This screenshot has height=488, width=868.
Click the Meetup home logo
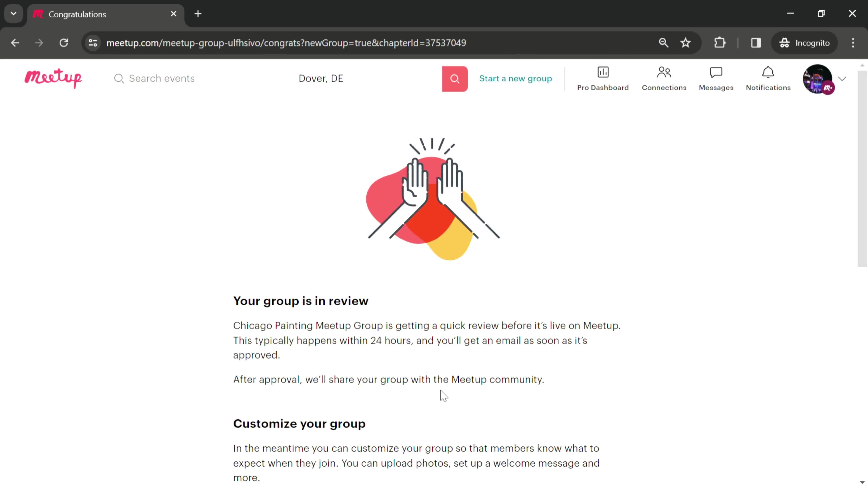53,78
